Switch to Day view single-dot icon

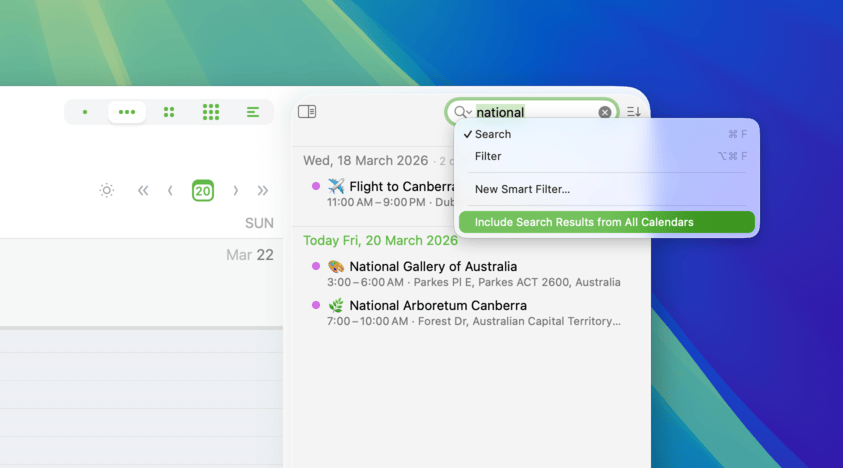[x=85, y=112]
